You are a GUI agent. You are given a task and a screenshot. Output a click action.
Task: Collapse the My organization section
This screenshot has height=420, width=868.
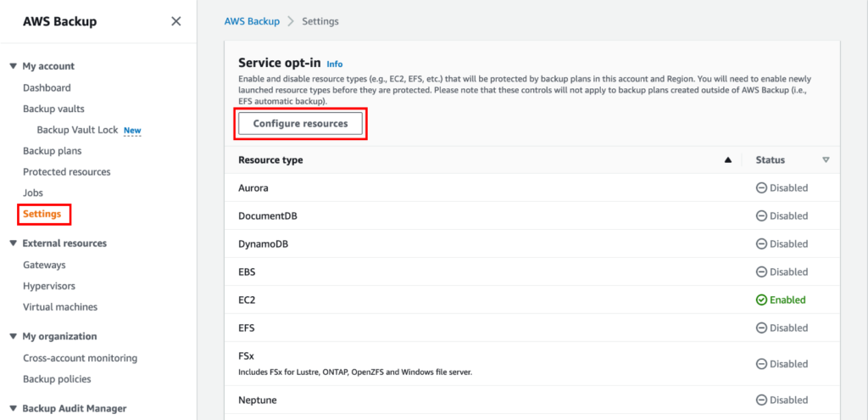[14, 336]
